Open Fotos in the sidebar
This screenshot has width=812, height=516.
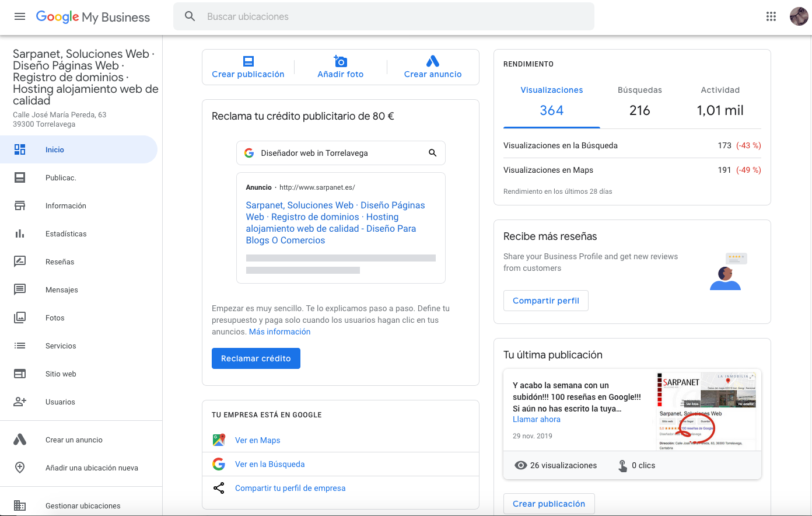coord(79,318)
